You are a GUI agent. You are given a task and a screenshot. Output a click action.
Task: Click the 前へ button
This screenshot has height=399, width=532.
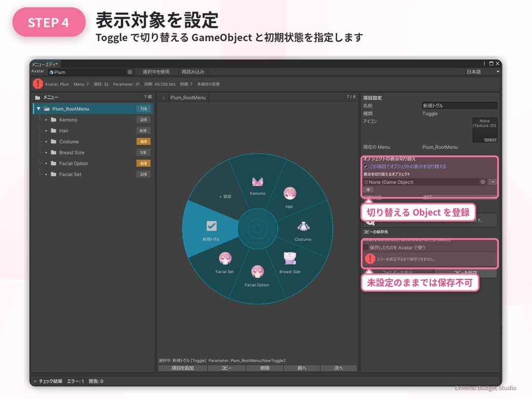coord(302,368)
